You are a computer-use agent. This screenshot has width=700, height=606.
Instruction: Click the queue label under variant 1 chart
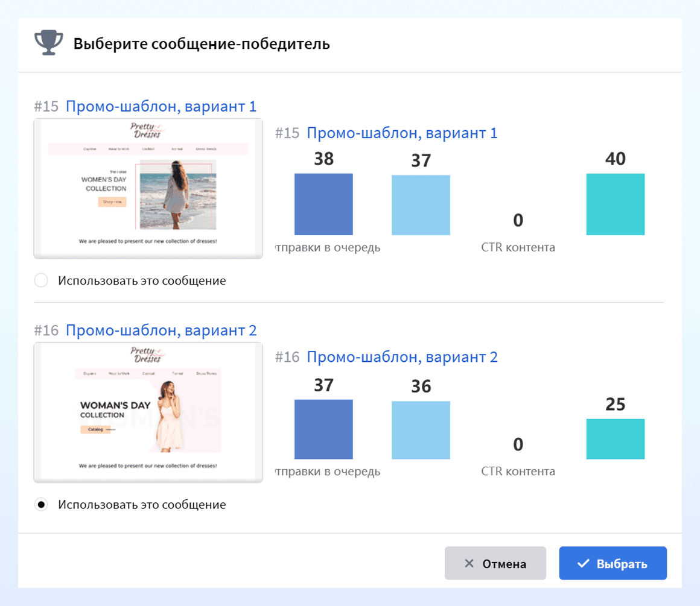click(328, 248)
